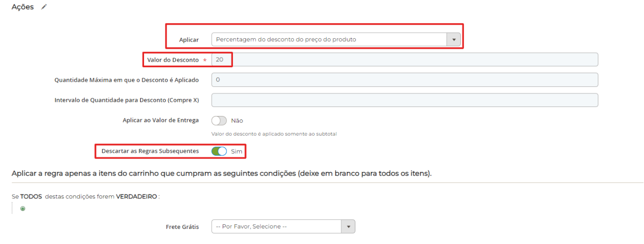Click the Sim text beside the green toggle

[236, 151]
